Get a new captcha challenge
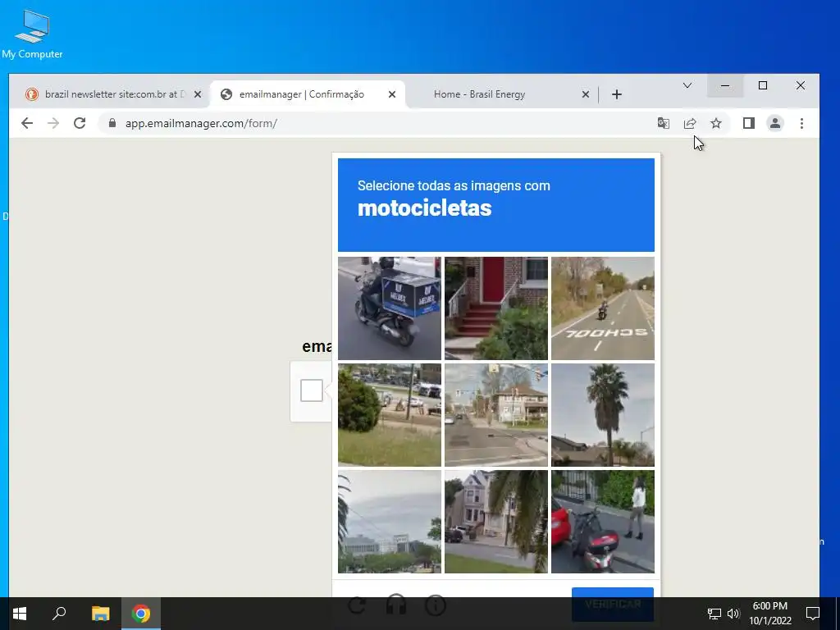The width and height of the screenshot is (840, 630). tap(357, 605)
